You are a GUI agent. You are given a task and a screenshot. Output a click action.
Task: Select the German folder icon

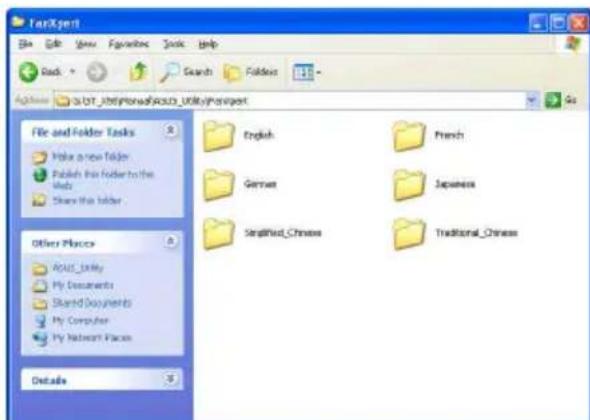pos(219,185)
